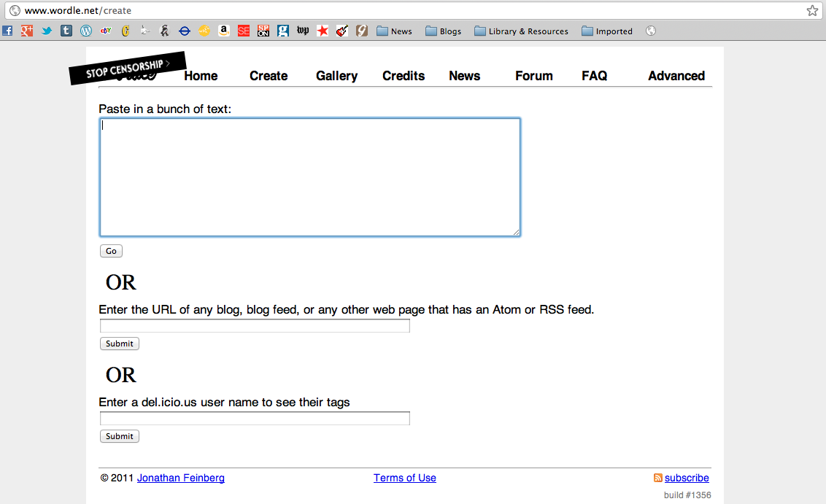Click the text area resize handle

click(x=517, y=232)
